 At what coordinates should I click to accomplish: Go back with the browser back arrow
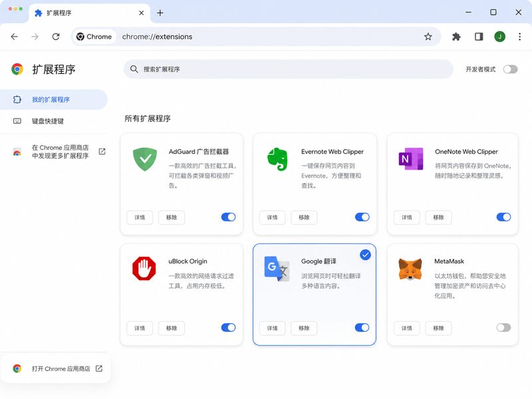point(14,37)
